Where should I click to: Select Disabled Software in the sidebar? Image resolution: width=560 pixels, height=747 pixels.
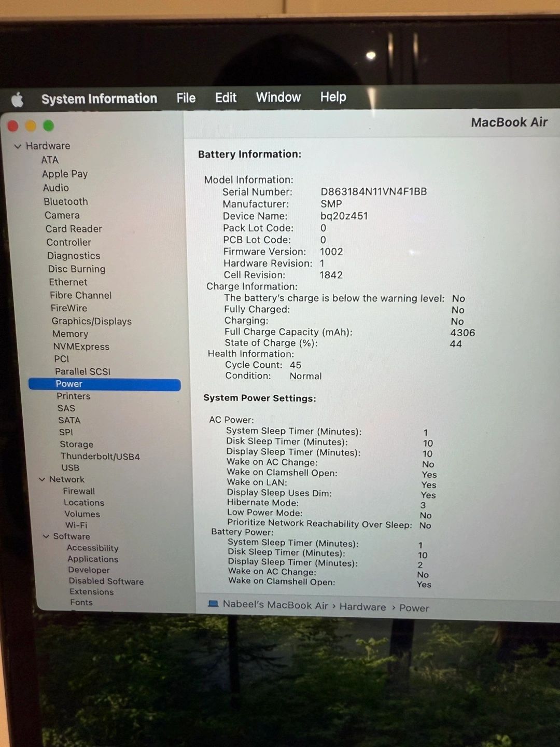(x=106, y=581)
